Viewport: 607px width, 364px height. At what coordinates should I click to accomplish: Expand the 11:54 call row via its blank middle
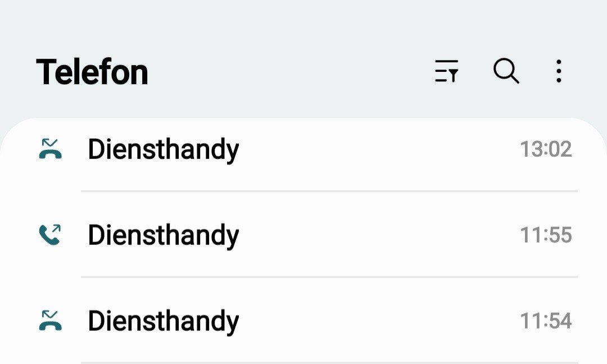[x=377, y=321]
